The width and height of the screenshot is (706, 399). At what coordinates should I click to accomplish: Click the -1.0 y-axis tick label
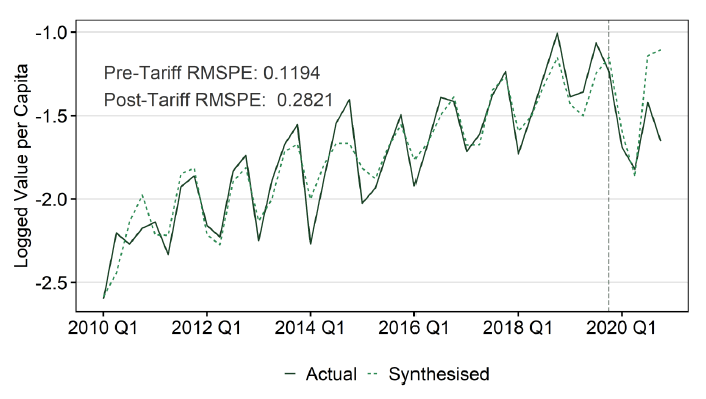(52, 32)
